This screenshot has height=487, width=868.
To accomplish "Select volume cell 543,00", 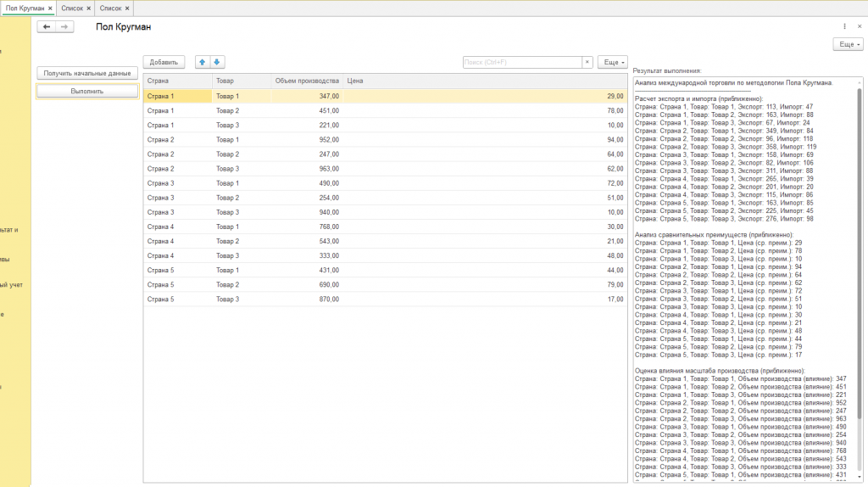I will [307, 241].
